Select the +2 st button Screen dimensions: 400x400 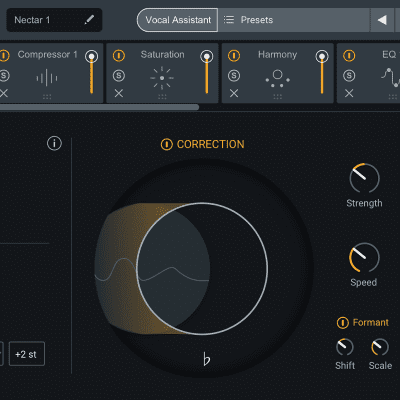27,354
